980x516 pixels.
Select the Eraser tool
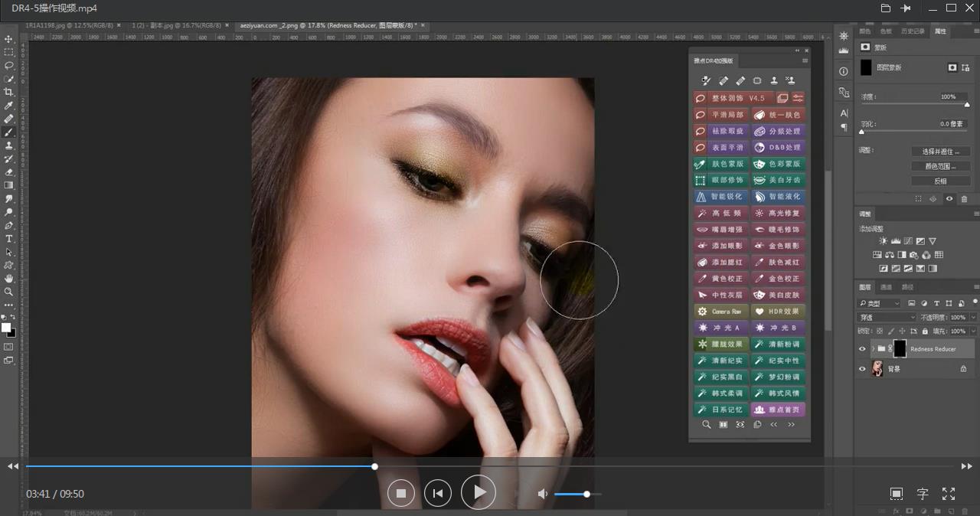(x=9, y=171)
